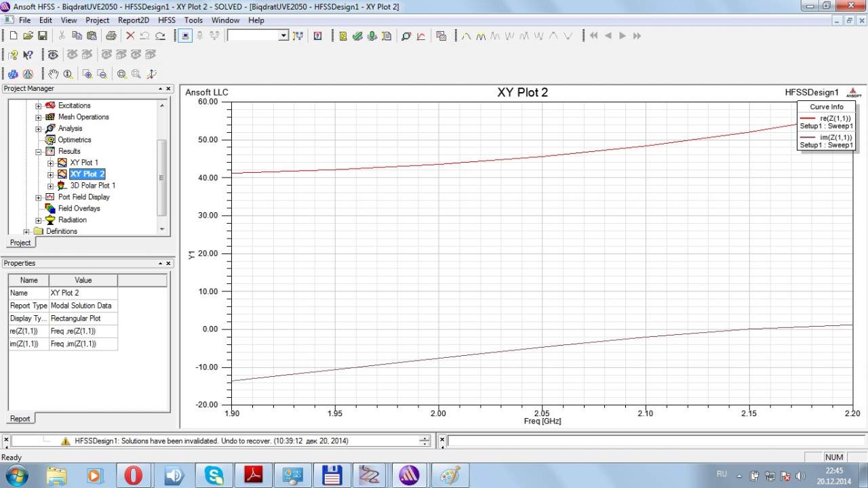Image resolution: width=868 pixels, height=488 pixels.
Task: Click the Rotate axes view icon
Action: point(151,74)
